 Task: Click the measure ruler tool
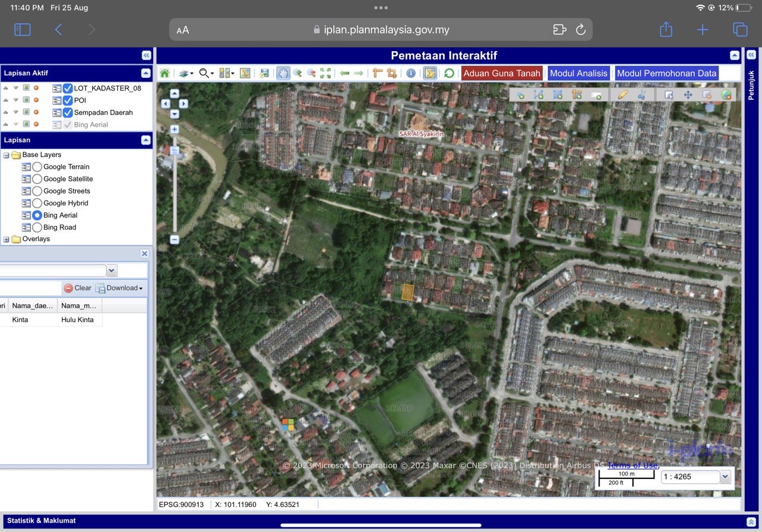click(377, 73)
